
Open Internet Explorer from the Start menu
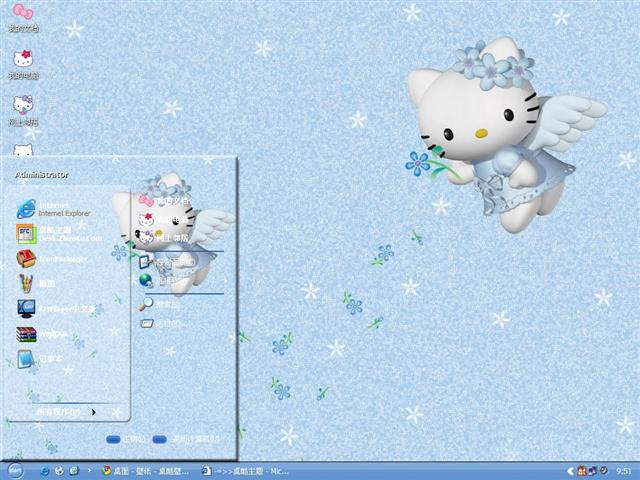[54, 209]
